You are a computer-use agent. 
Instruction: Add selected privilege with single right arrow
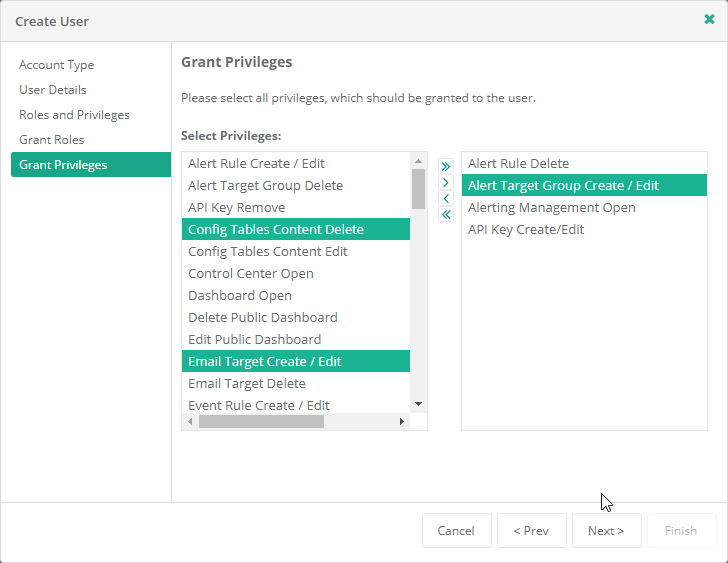[x=446, y=182]
